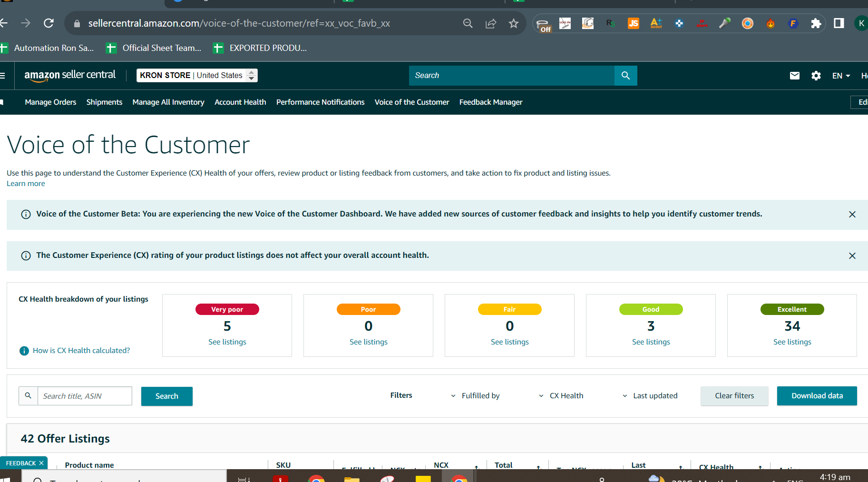Toggle the browser side panel
This screenshot has height=482, width=868.
pyautogui.click(x=839, y=23)
